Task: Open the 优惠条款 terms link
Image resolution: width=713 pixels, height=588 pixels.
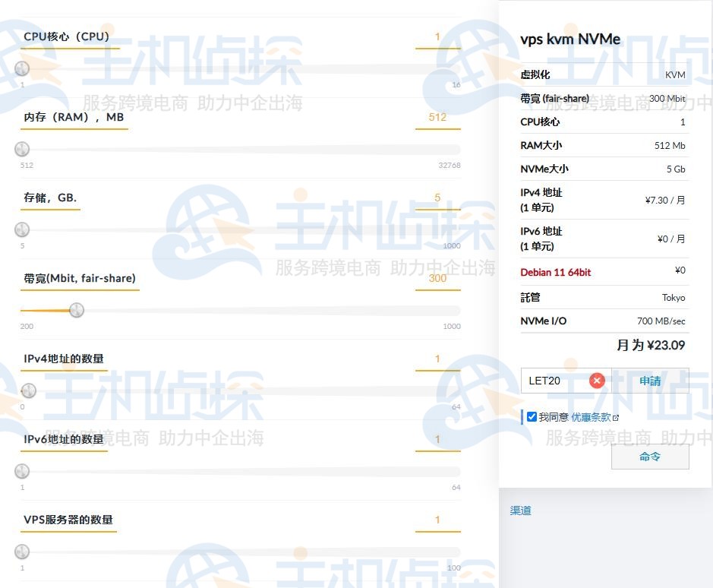Action: [x=591, y=417]
